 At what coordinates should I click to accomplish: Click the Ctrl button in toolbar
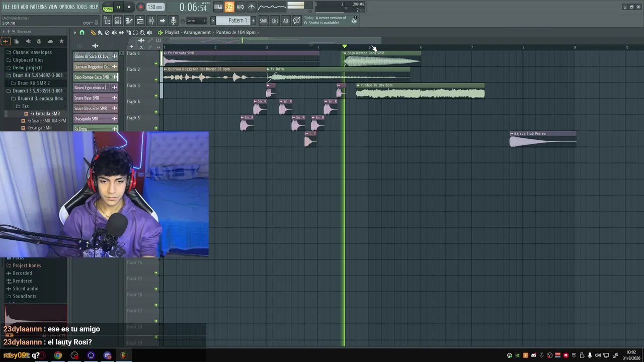tap(275, 21)
